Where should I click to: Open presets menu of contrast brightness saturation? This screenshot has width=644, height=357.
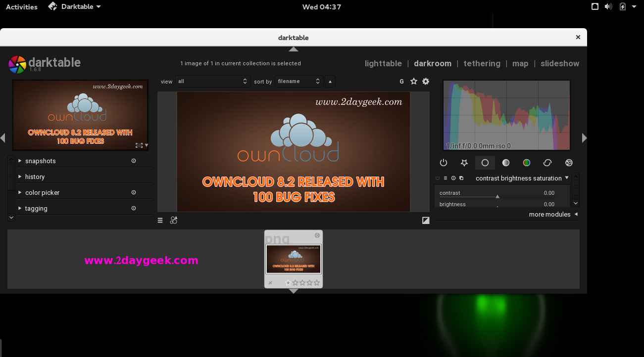pyautogui.click(x=446, y=178)
